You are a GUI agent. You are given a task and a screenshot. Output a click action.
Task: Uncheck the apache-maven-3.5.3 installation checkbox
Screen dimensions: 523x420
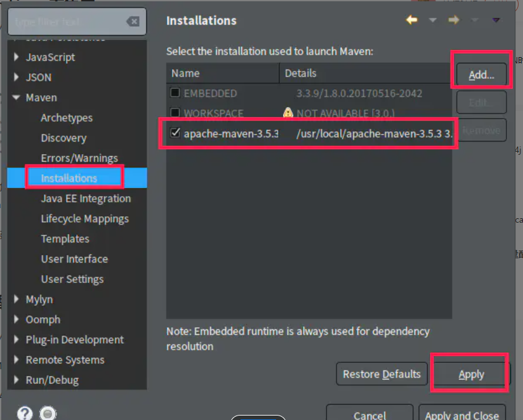(x=175, y=134)
